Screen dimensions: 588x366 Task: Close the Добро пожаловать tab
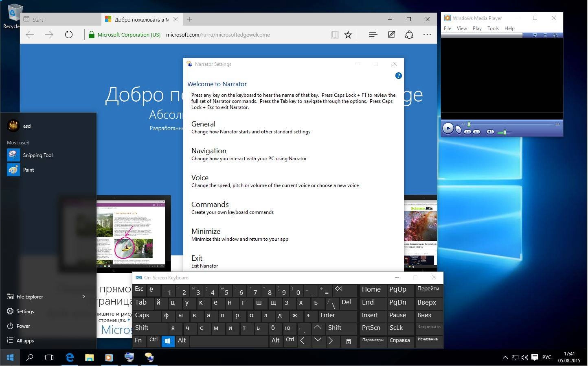pyautogui.click(x=176, y=19)
